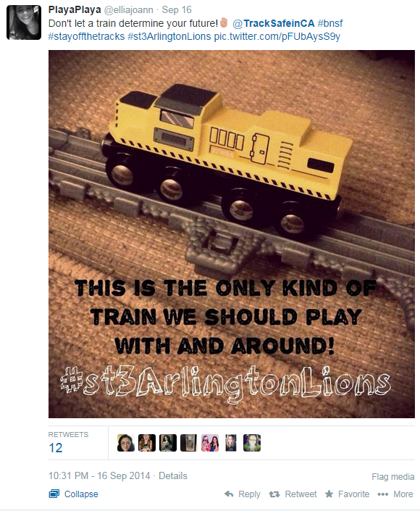The height and width of the screenshot is (511, 420).
Task: View the 12 retweets count
Action: pyautogui.click(x=55, y=448)
